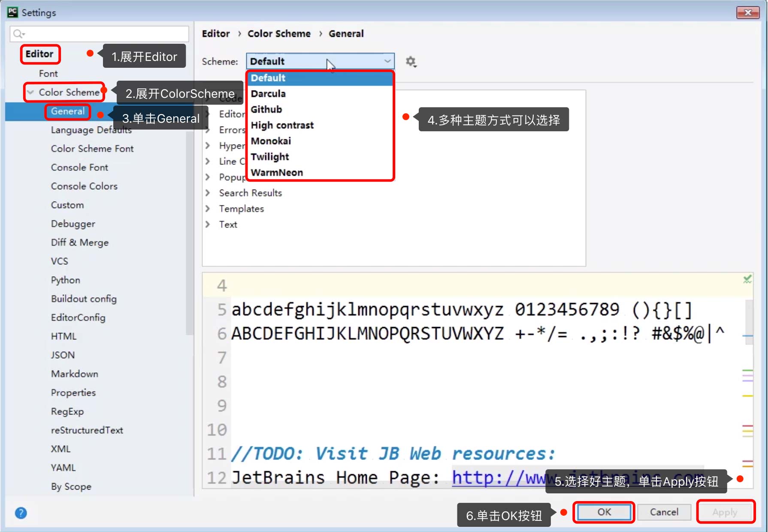The image size is (768, 532).
Task: Click the Editor breadcrumb link
Action: (x=216, y=34)
